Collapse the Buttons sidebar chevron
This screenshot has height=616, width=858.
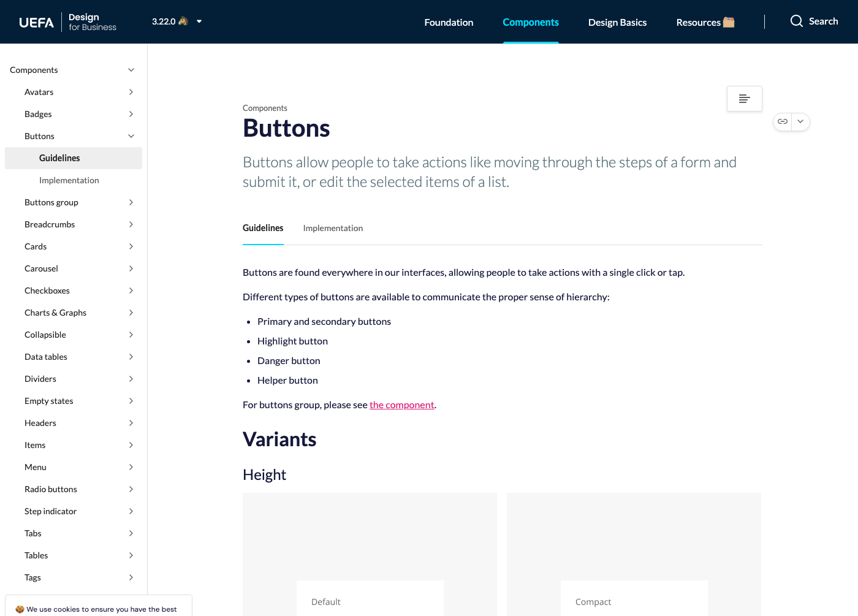tap(131, 136)
